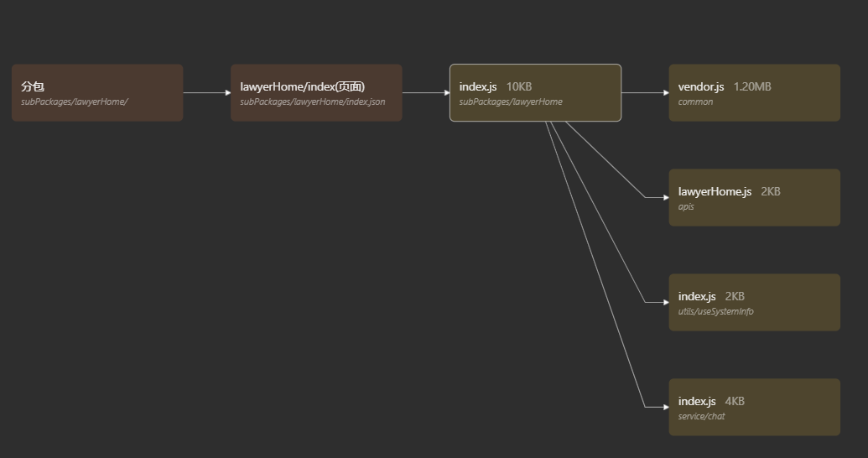Click the 2KB label beside lawyerHome.js
868x458 pixels.
[x=770, y=191]
